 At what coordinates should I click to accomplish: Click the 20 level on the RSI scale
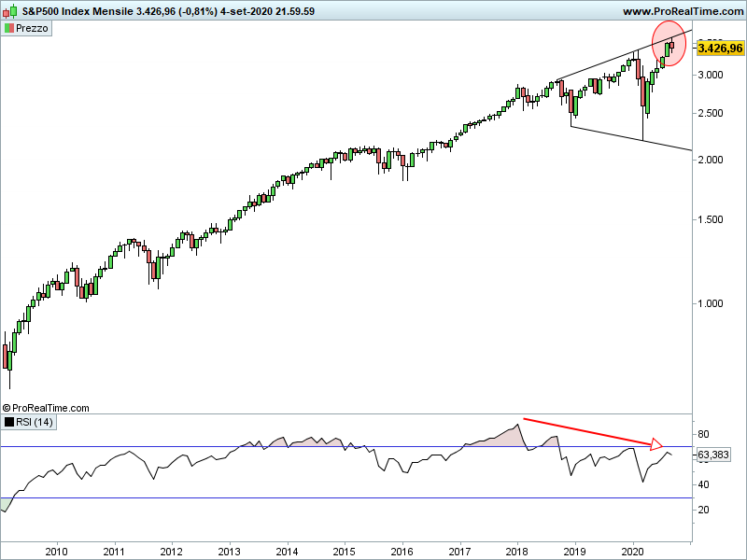(x=703, y=510)
